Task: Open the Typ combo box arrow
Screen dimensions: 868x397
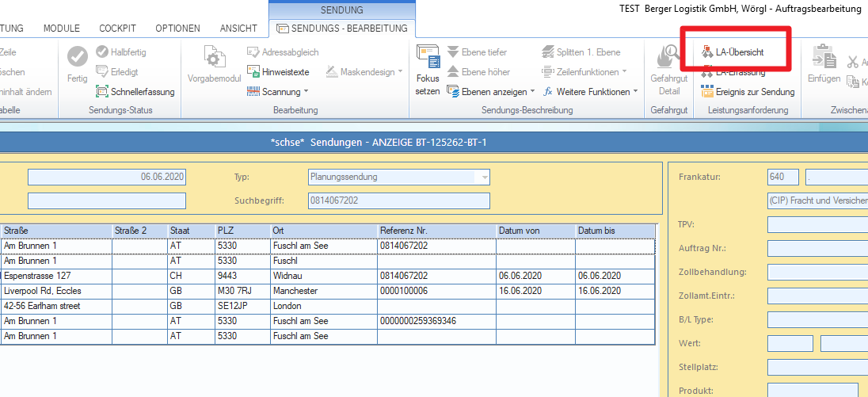Action: pos(485,178)
